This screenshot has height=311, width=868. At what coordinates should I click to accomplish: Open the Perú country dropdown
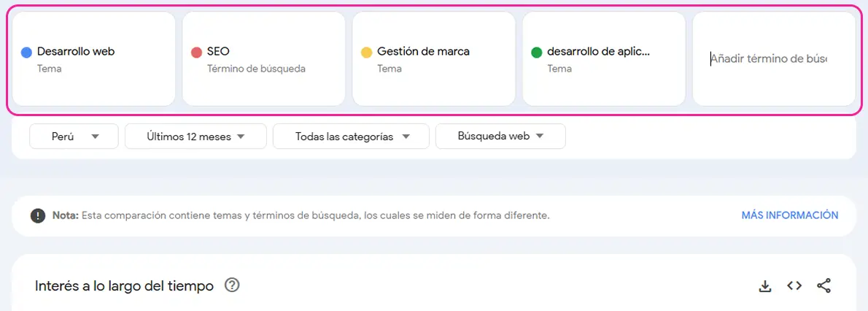click(x=74, y=137)
